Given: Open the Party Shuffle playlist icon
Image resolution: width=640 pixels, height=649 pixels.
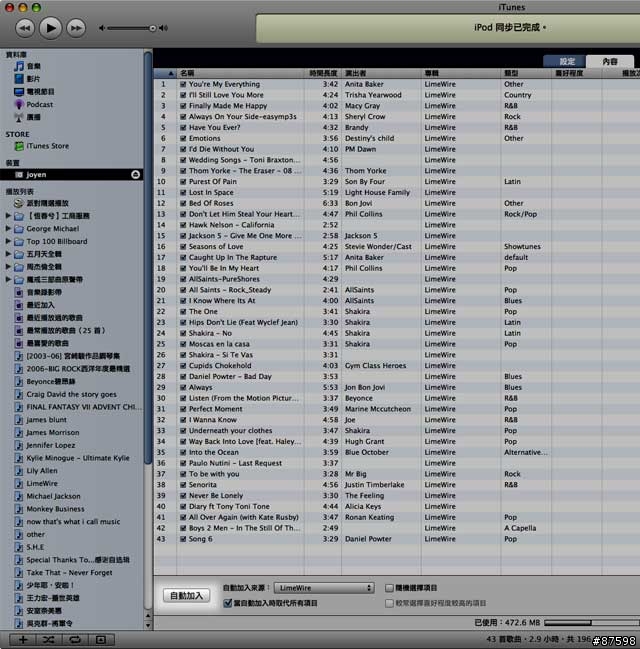Looking at the screenshot, I should click(18, 203).
